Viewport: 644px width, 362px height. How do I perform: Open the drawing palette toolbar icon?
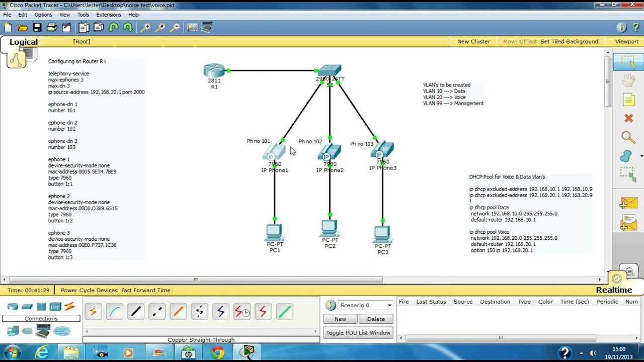[x=192, y=28]
